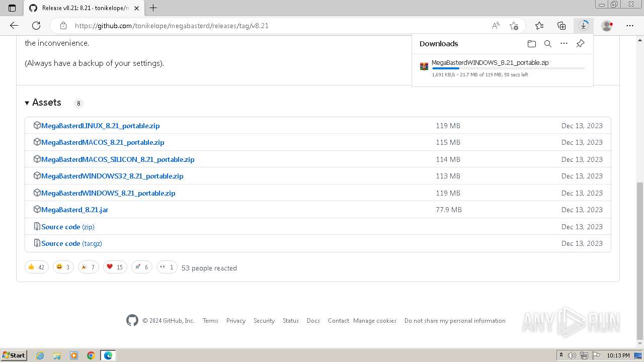Toggle the Downloads toolbar button
The image size is (644, 362).
tap(584, 26)
